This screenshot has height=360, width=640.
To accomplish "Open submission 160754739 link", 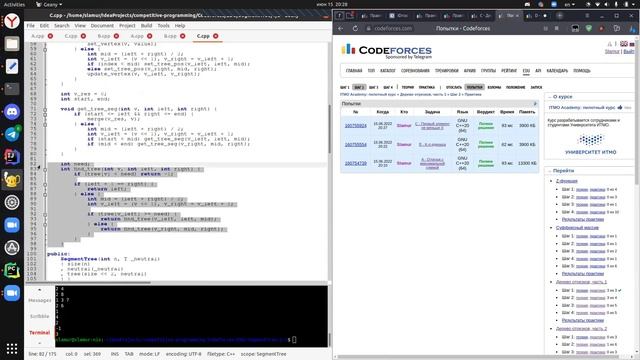I will tap(356, 163).
